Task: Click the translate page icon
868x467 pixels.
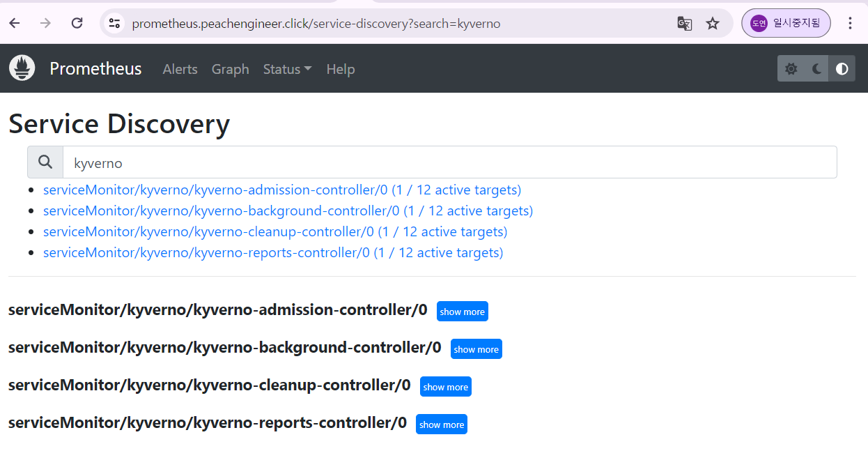Action: [x=685, y=23]
